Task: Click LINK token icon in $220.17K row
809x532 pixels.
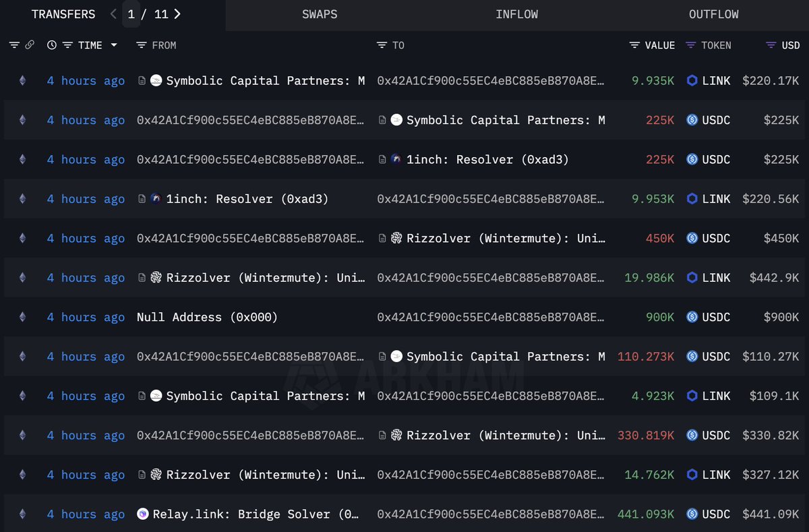Action: click(x=692, y=80)
